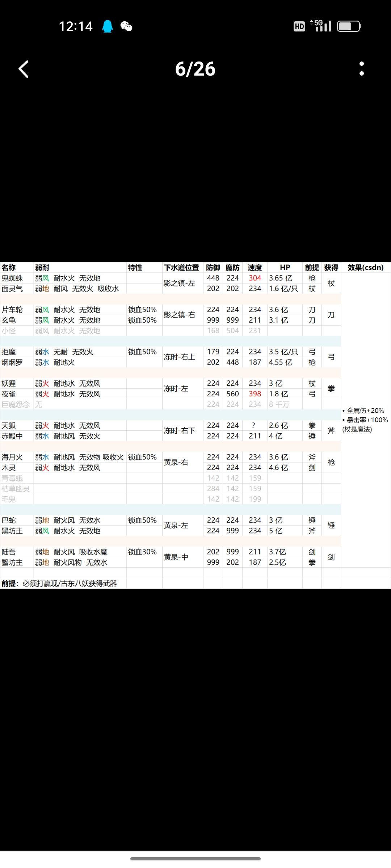Tap the 防御 column header
Screen dimensions: 391x868
213,268
